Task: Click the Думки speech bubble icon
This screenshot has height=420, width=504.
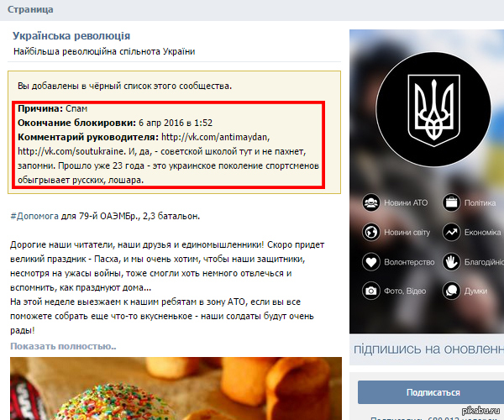Action: pyautogui.click(x=451, y=291)
